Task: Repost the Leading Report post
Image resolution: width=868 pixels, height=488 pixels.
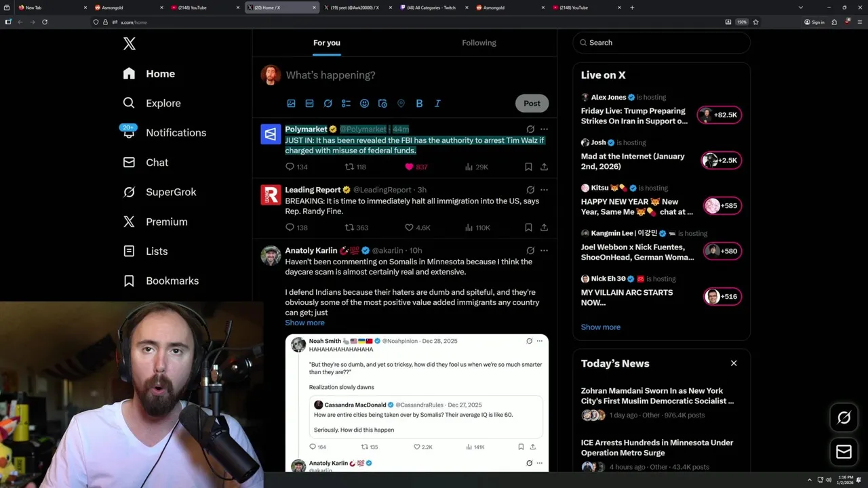Action: (x=357, y=228)
